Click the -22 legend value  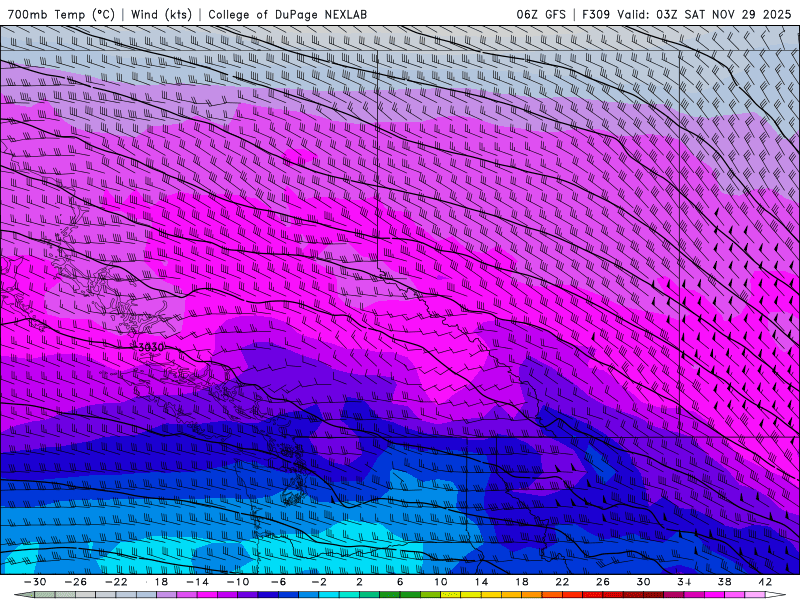[x=116, y=582]
